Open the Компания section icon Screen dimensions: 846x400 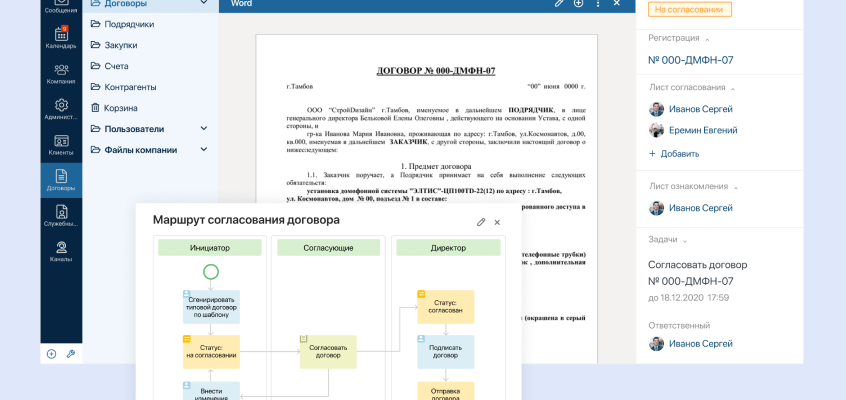tap(61, 74)
